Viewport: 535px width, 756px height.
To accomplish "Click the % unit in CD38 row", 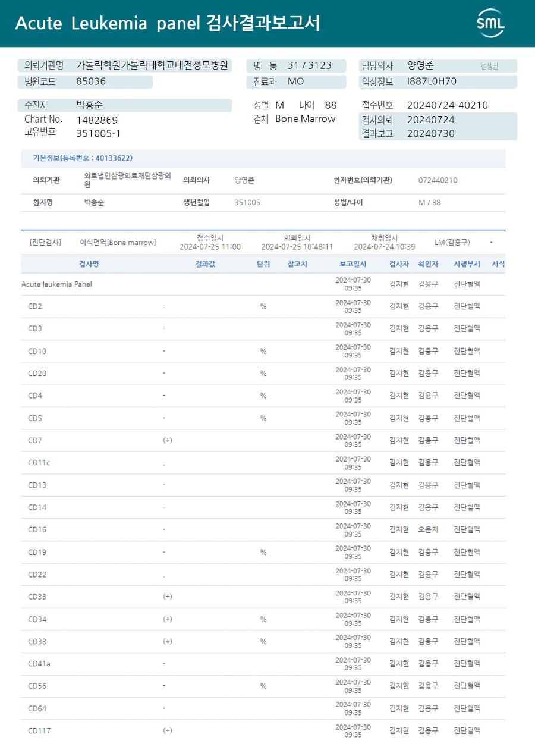I will tap(263, 642).
